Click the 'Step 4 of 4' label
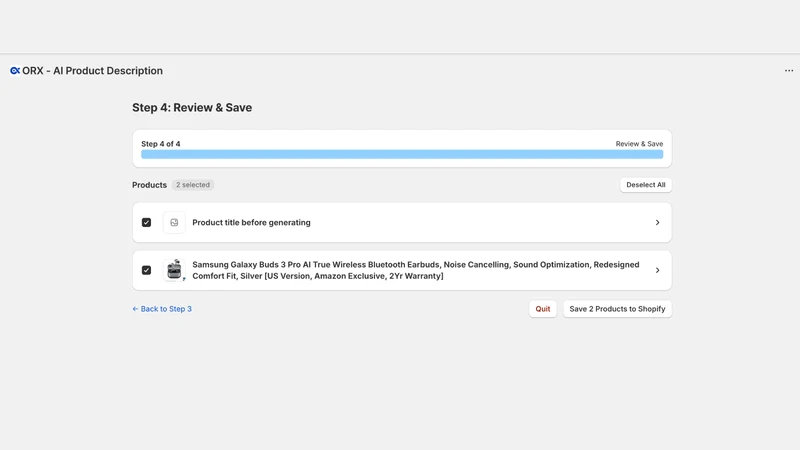Image resolution: width=800 pixels, height=450 pixels. click(161, 144)
